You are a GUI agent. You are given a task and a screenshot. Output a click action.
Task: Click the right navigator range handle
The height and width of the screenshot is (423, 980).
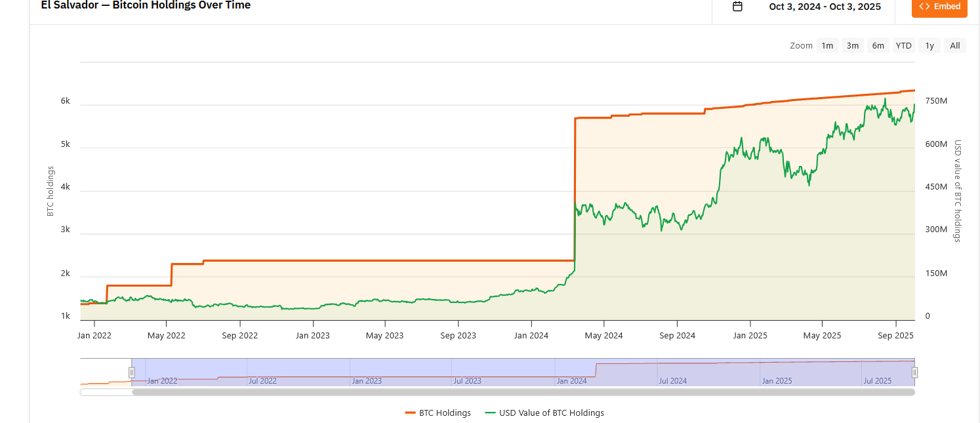914,373
